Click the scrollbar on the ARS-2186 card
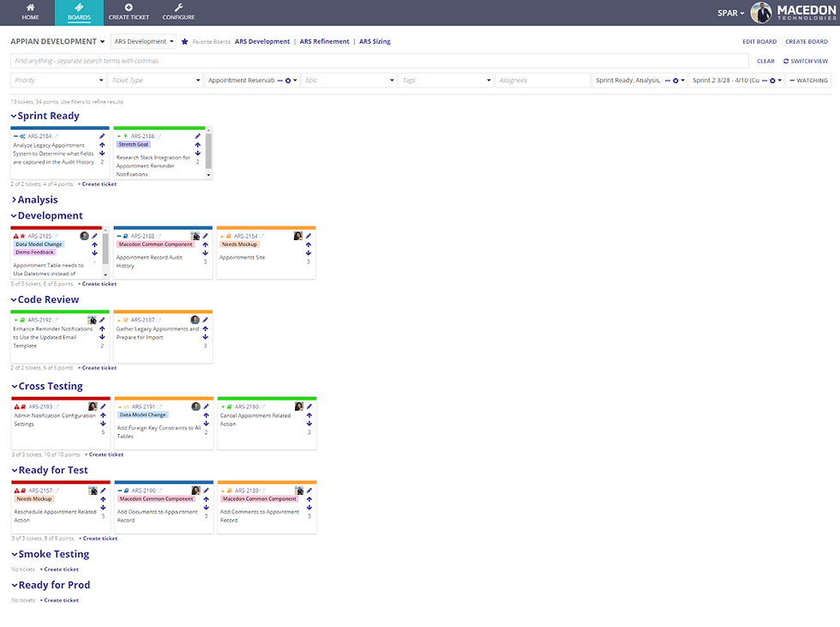The height and width of the screenshot is (627, 840). (x=208, y=153)
